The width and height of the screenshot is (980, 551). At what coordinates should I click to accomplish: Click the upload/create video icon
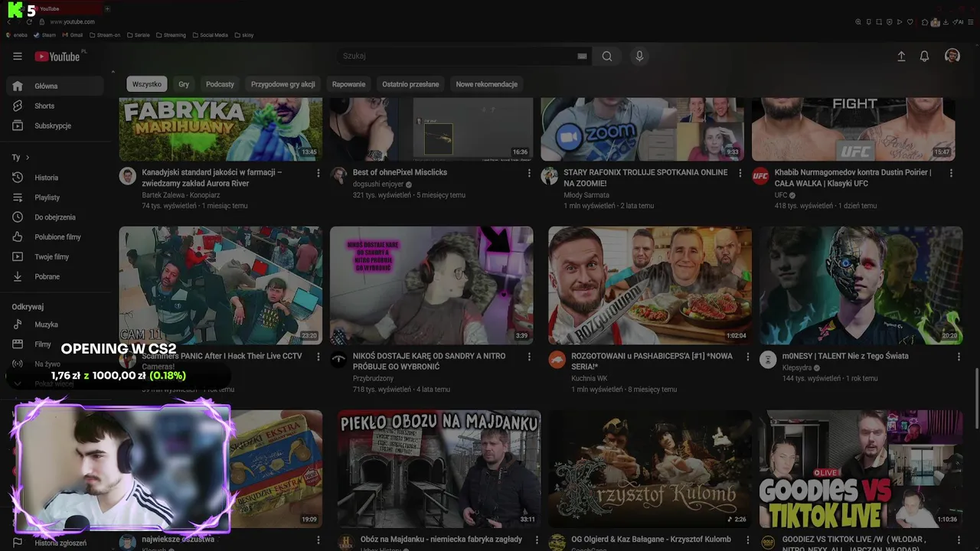(901, 56)
